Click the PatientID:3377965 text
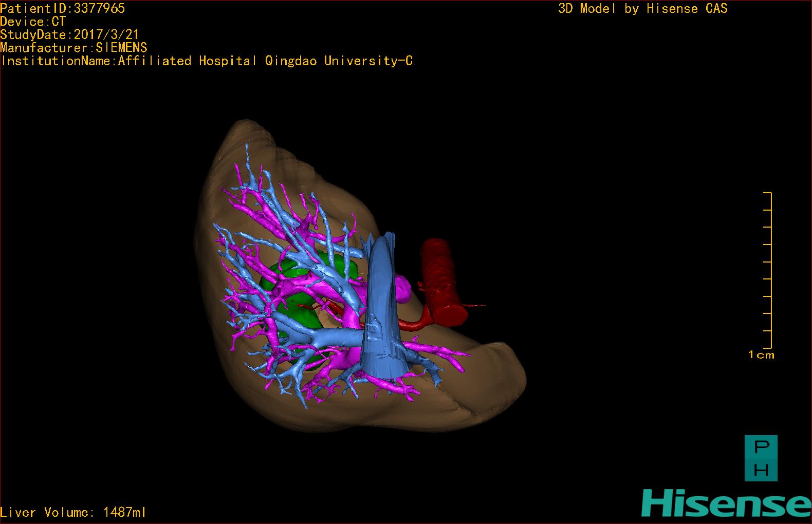The height and width of the screenshot is (524, 812). (x=63, y=8)
